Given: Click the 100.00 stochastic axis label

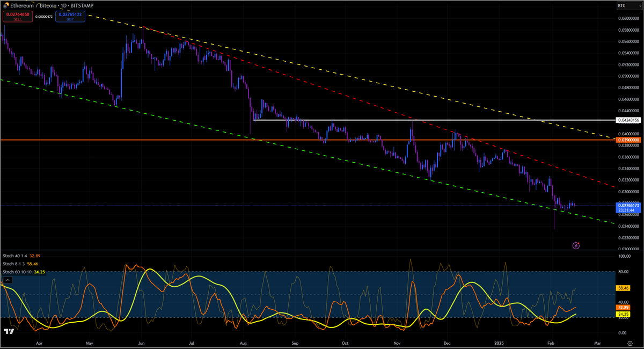Looking at the screenshot, I should tap(624, 257).
